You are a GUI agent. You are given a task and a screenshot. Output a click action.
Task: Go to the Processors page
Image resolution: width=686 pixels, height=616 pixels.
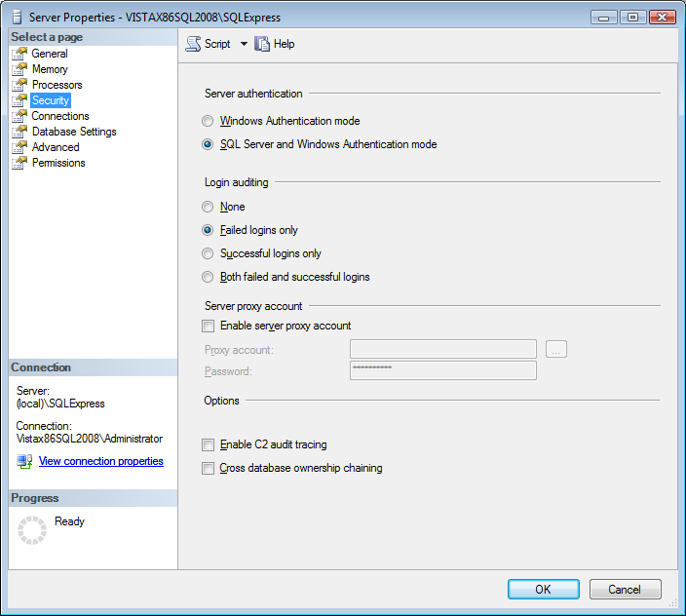[x=57, y=85]
